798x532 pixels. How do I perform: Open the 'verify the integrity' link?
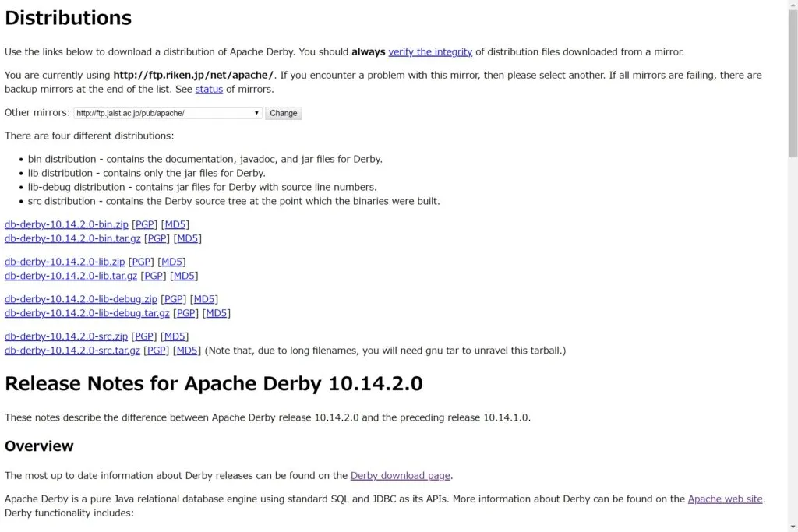(430, 52)
